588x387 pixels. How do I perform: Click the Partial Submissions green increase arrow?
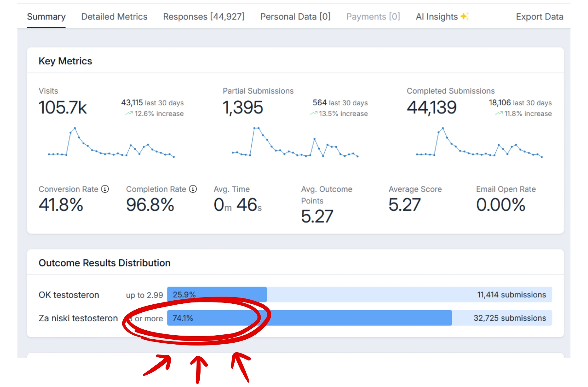tap(313, 114)
